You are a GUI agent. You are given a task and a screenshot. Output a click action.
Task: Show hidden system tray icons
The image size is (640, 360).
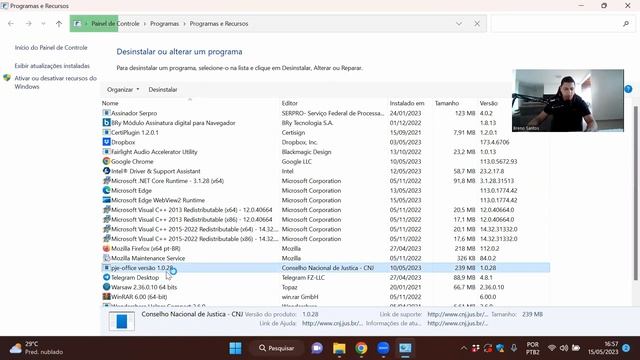point(464,348)
